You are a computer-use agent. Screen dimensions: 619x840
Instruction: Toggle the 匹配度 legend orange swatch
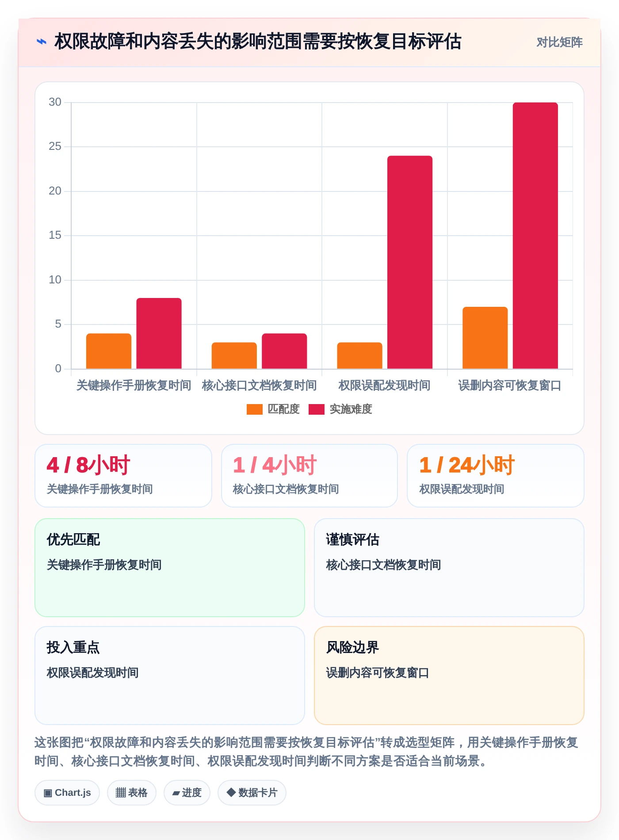254,409
